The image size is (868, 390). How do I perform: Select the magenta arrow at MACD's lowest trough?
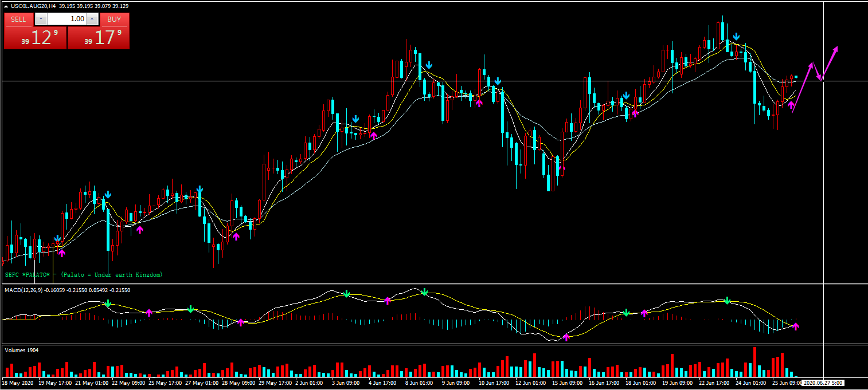point(566,337)
